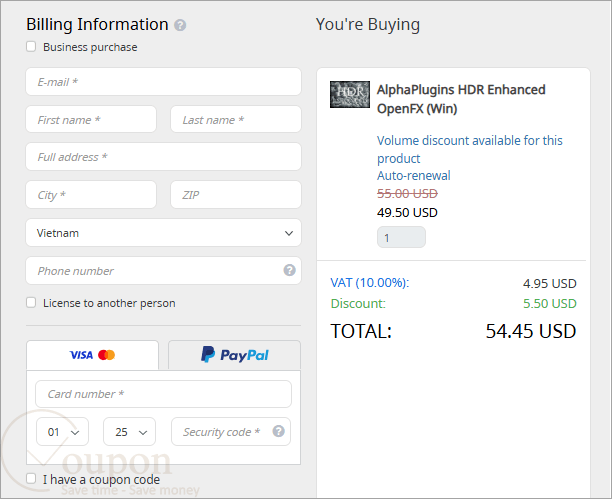Screen dimensions: 612x499
Task: Focus the City field
Action: pyautogui.click(x=91, y=194)
